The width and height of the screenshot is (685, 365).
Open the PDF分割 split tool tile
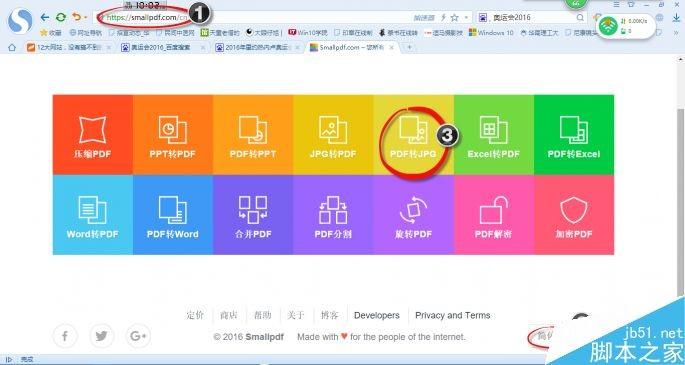[x=333, y=215]
